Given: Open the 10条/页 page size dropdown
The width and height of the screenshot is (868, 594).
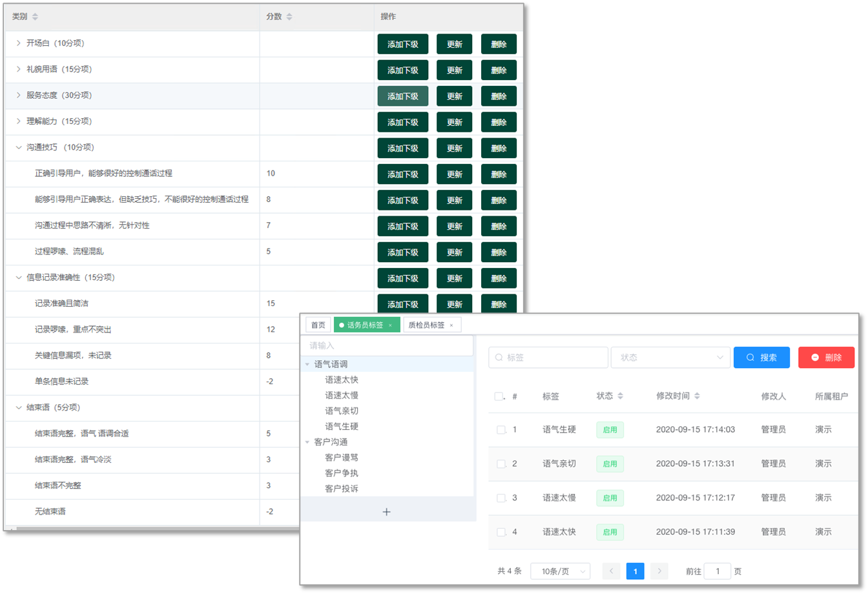Looking at the screenshot, I should coord(559,571).
